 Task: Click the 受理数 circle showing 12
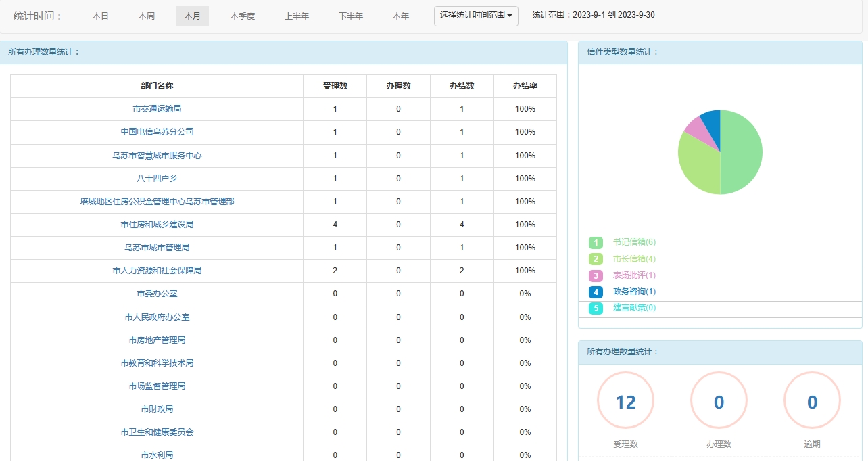625,402
